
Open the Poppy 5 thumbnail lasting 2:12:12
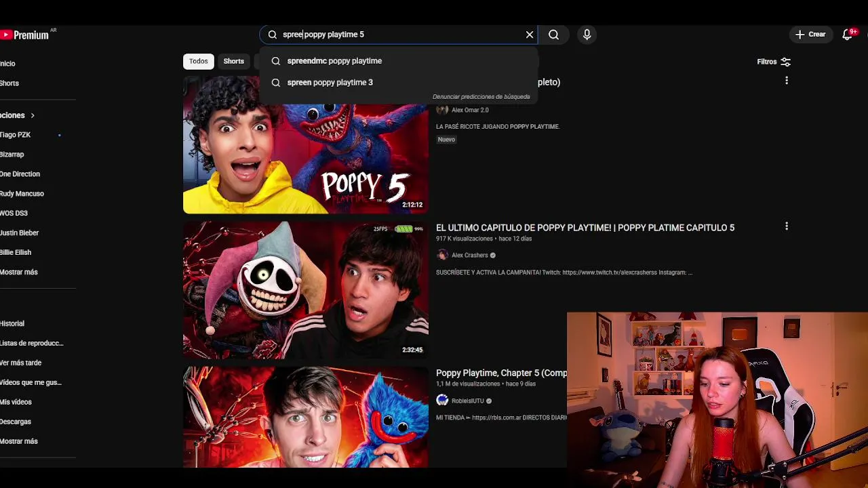point(306,145)
